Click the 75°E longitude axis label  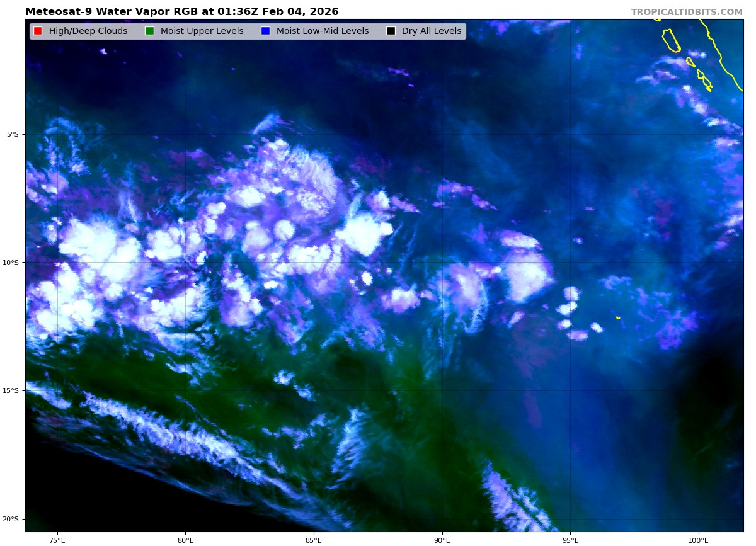click(x=57, y=540)
